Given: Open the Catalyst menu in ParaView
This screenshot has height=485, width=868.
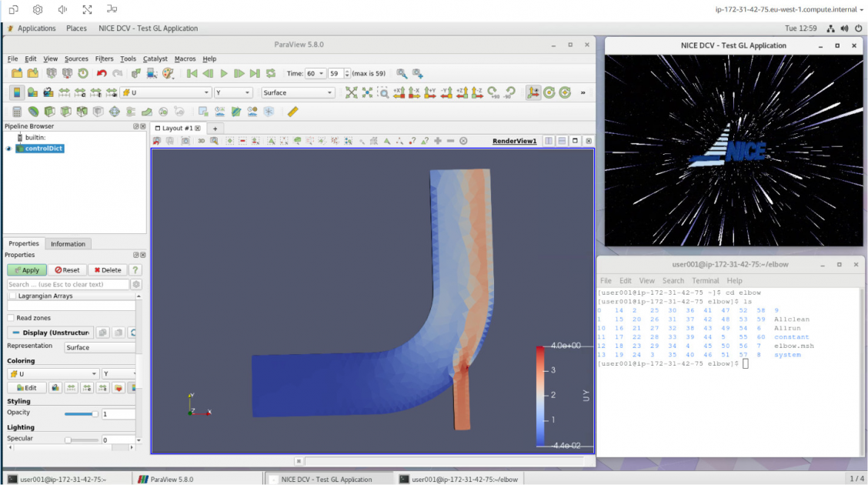Looking at the screenshot, I should pyautogui.click(x=155, y=59).
